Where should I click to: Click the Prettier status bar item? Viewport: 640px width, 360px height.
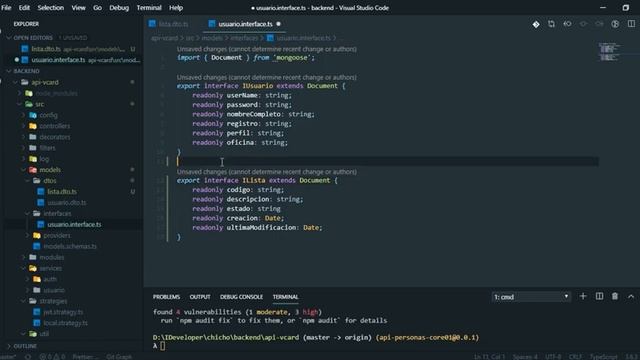click(85, 357)
